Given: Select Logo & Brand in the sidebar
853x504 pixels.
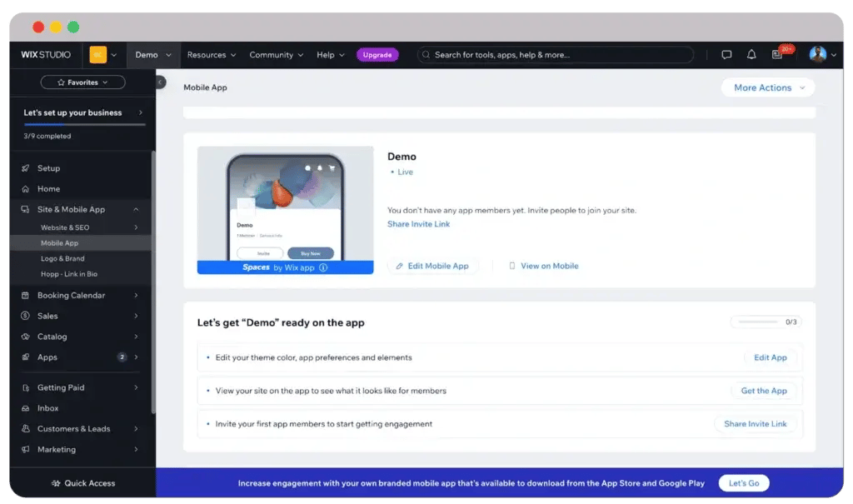Looking at the screenshot, I should point(62,258).
